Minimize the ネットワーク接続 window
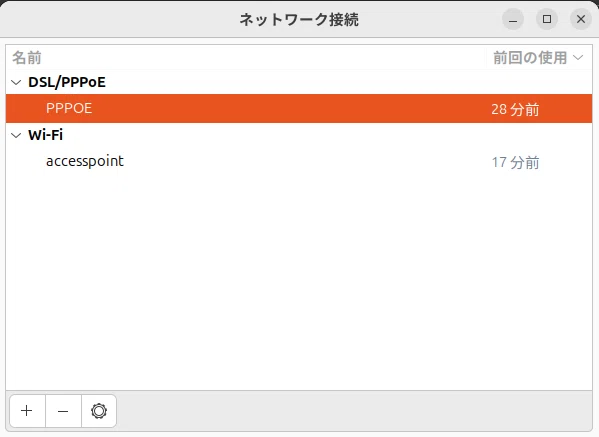The height and width of the screenshot is (437, 599). [513, 19]
